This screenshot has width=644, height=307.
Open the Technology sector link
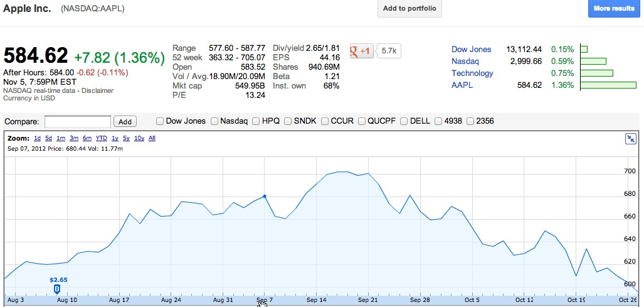(472, 73)
